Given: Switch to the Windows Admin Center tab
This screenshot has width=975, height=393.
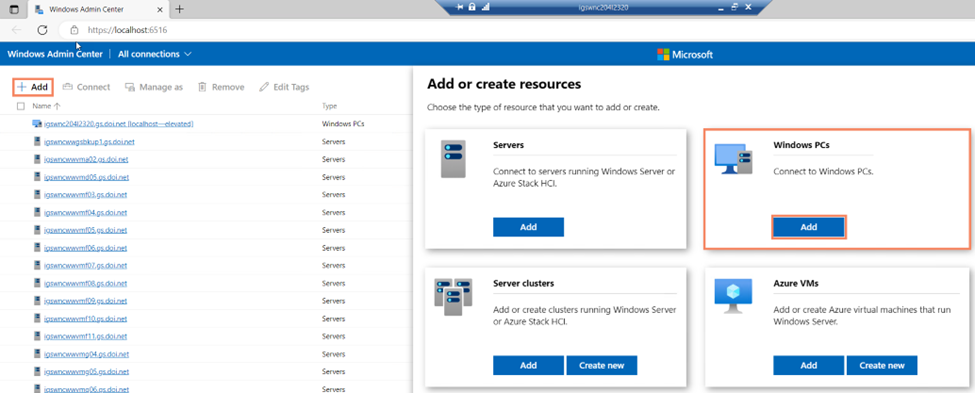Looking at the screenshot, I should (x=98, y=9).
